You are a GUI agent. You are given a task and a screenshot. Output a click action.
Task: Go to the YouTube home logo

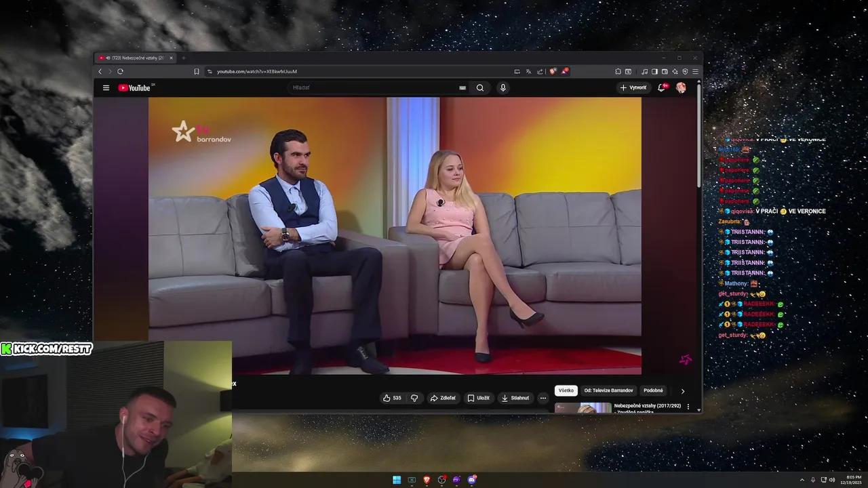134,87
